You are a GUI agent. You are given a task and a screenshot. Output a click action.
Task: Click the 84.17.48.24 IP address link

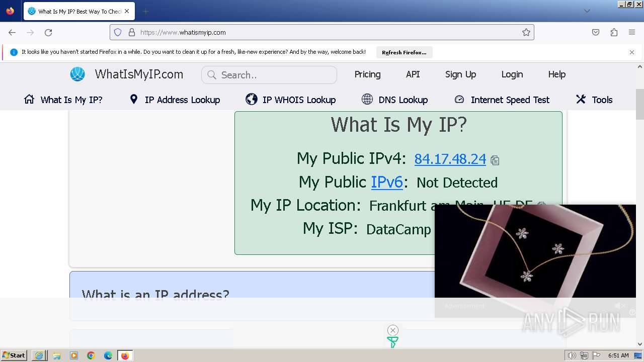pos(450,159)
